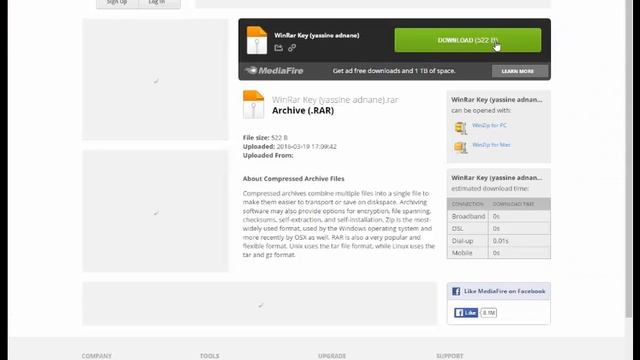Viewport: 640px width, 360px height.
Task: Click Like MediaFire on Facebook text
Action: click(x=504, y=291)
